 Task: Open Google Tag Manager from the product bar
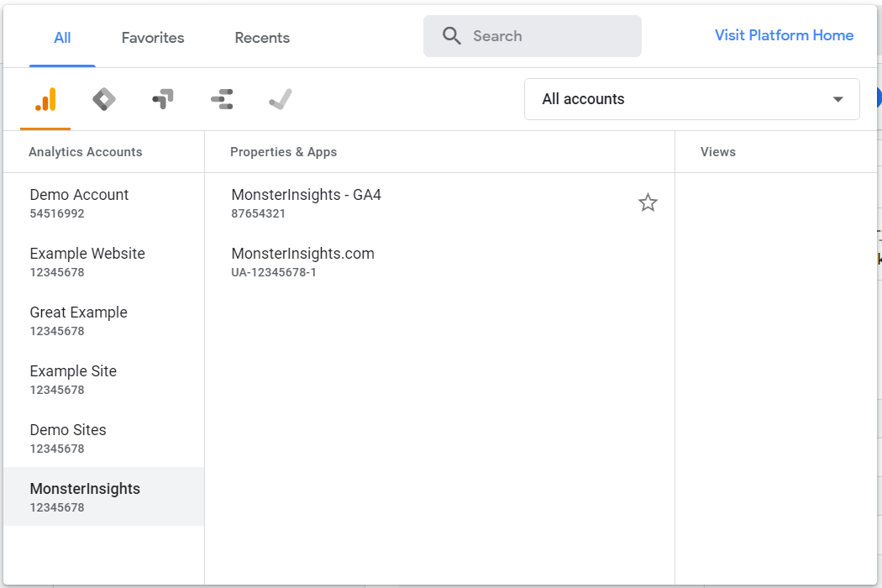[x=103, y=98]
